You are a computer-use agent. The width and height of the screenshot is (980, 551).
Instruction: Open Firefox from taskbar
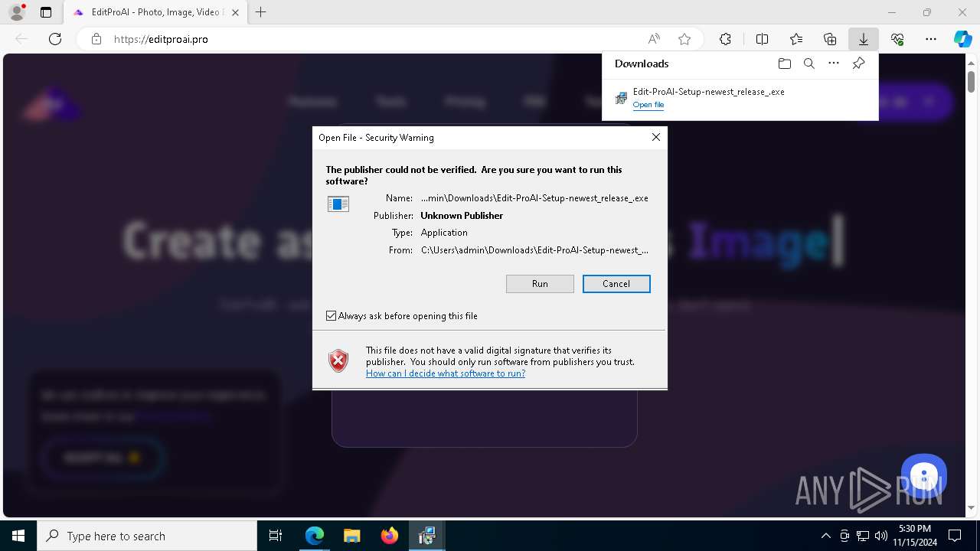coord(389,536)
